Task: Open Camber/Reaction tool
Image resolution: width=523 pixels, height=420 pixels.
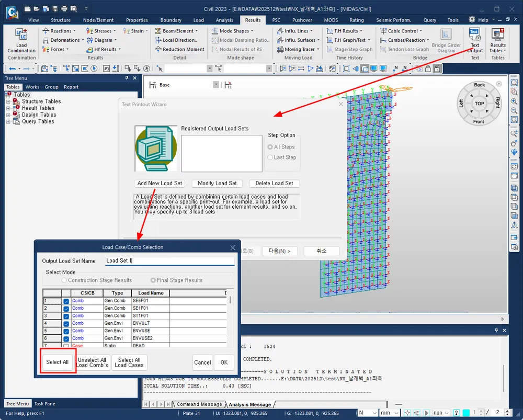Action: click(405, 40)
